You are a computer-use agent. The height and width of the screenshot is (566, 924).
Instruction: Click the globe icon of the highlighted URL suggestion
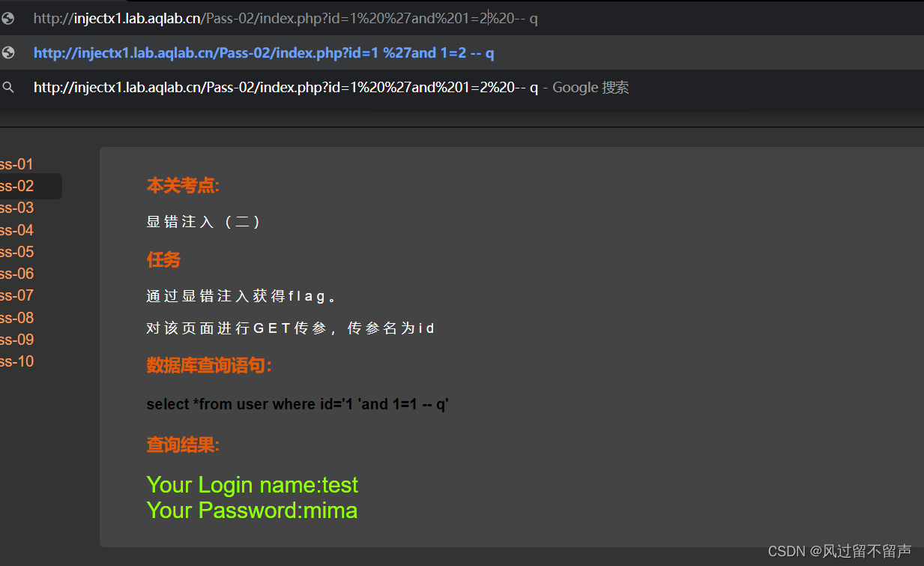[9, 52]
